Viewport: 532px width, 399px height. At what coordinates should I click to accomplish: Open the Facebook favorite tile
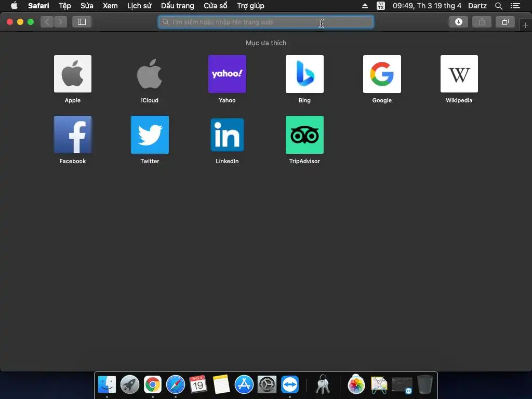pos(73,135)
